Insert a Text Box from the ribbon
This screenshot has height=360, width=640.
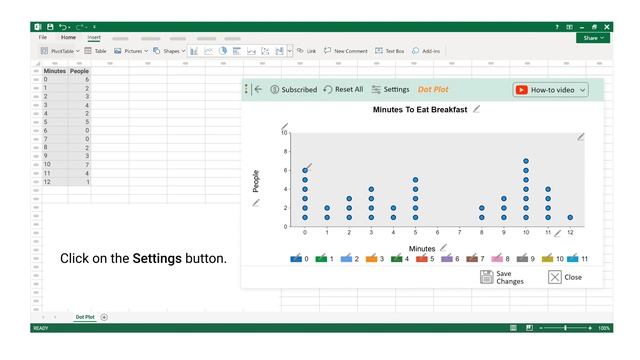[389, 51]
